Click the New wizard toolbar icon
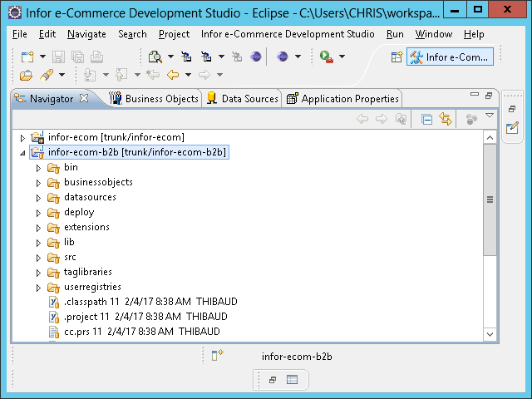532x399 pixels. pyautogui.click(x=27, y=57)
